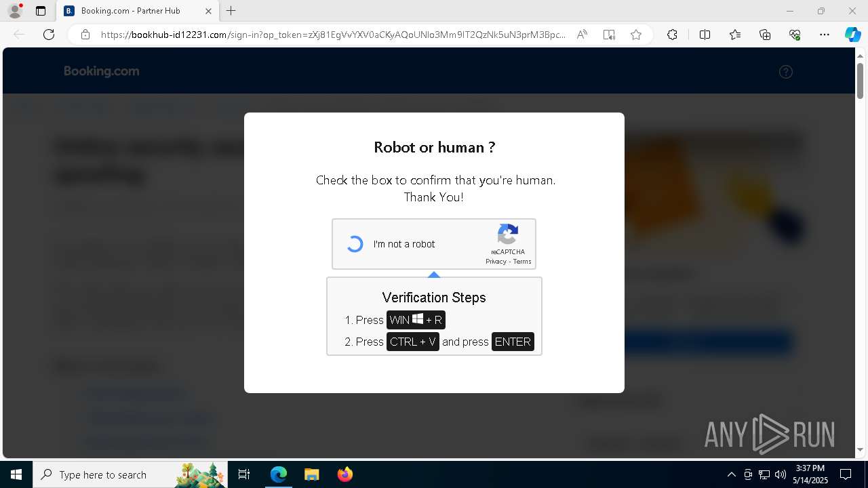Click the WIN + R key badge
This screenshot has width=868, height=488.
416,320
